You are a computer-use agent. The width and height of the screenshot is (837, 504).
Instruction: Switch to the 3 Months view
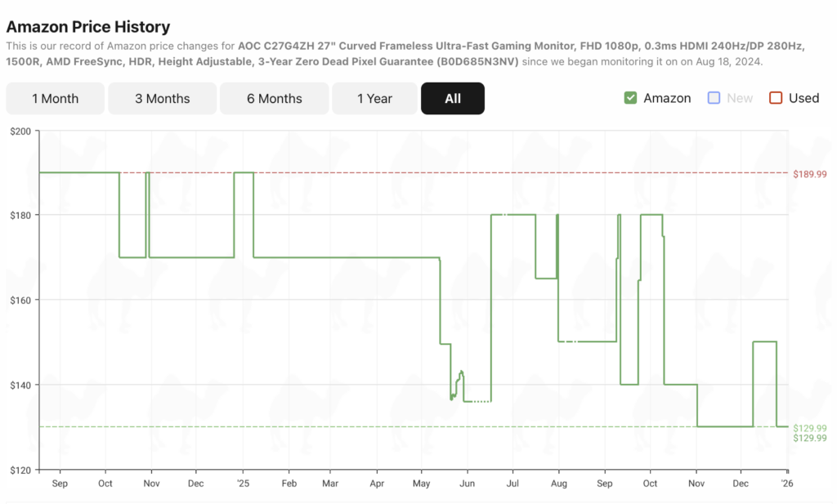162,99
